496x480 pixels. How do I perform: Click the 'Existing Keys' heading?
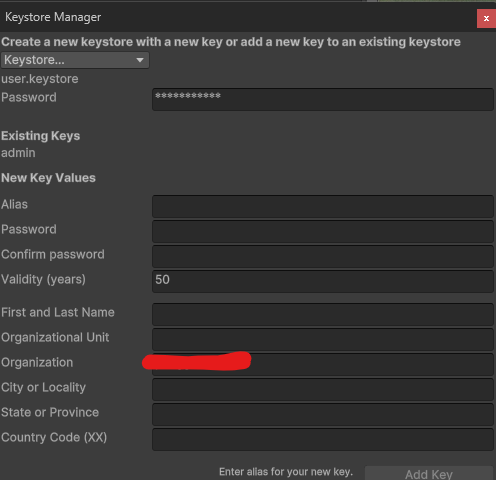click(40, 136)
